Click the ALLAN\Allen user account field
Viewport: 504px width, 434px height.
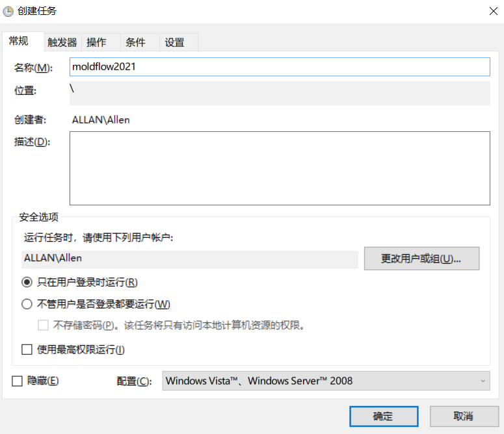(x=190, y=259)
